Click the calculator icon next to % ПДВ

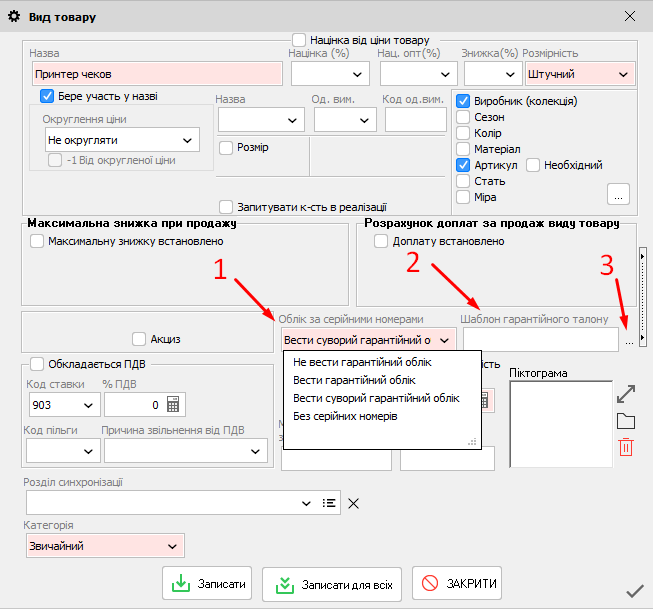173,405
